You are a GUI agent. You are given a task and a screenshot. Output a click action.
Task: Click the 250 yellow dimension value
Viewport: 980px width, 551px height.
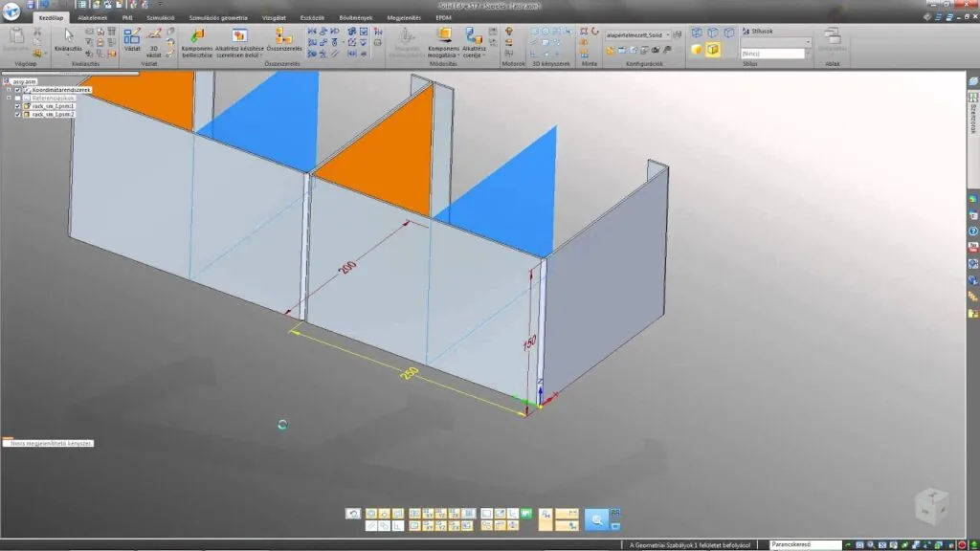(x=409, y=373)
